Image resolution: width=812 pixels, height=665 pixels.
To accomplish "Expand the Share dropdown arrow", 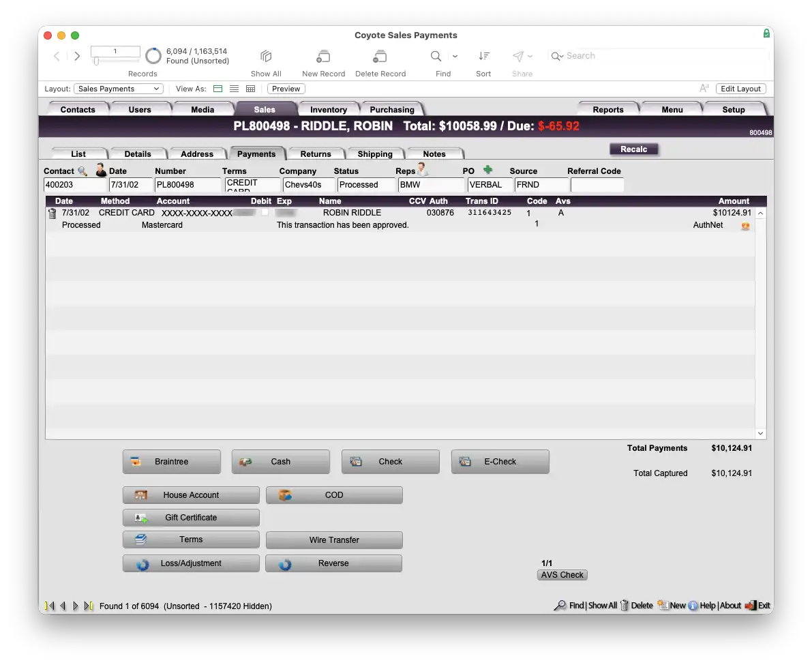I will pos(530,56).
